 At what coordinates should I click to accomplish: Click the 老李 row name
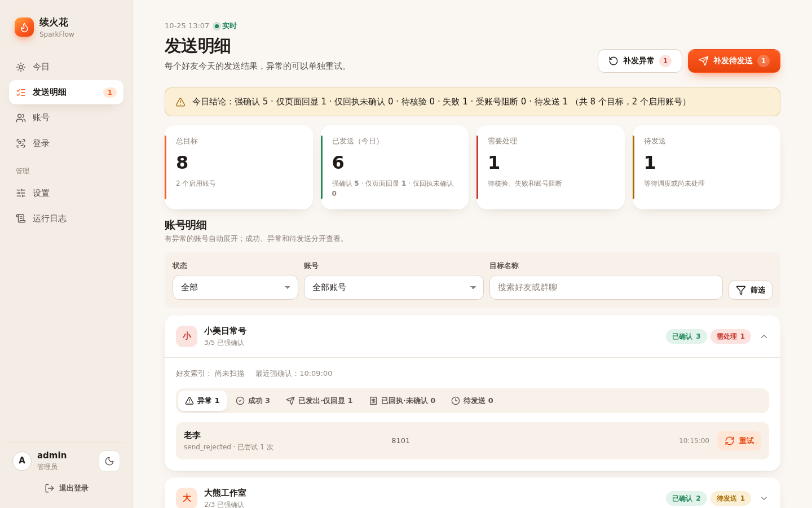192,435
